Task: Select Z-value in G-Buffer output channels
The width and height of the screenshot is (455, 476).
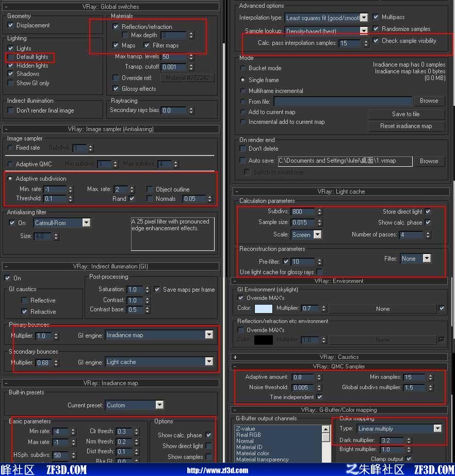Action: point(246,429)
